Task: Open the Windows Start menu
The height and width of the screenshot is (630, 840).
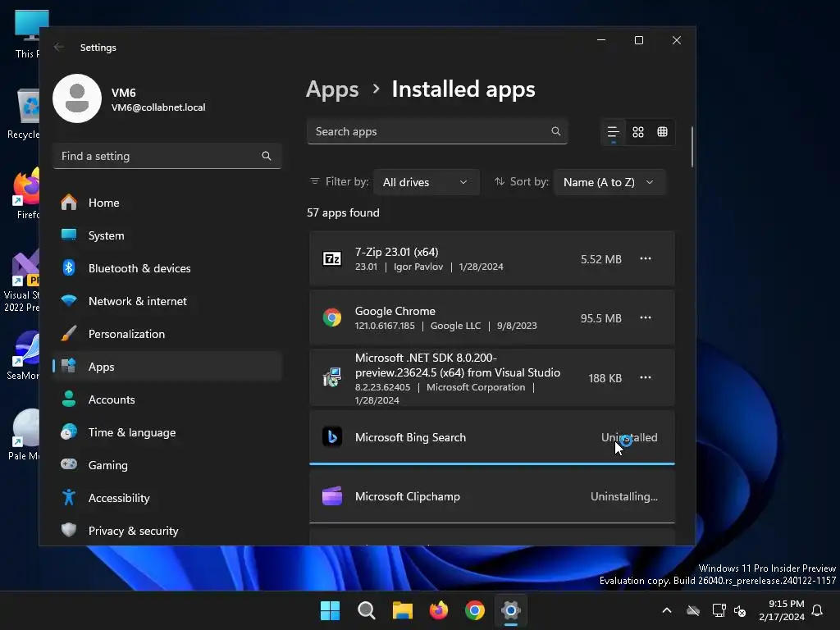Action: [x=330, y=610]
